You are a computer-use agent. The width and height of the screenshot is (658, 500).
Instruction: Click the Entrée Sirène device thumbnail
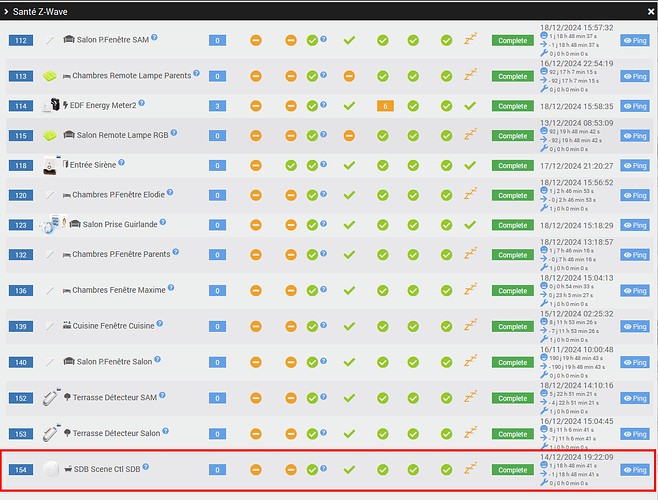50,165
